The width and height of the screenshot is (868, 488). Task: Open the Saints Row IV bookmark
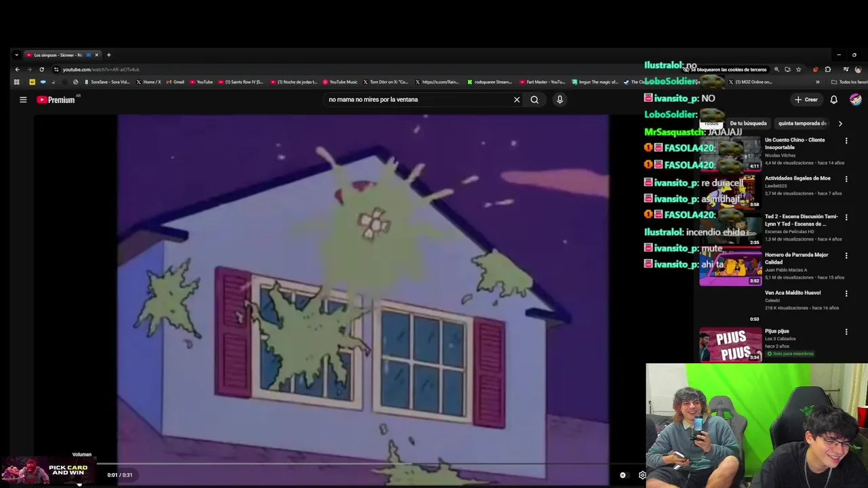point(241,82)
